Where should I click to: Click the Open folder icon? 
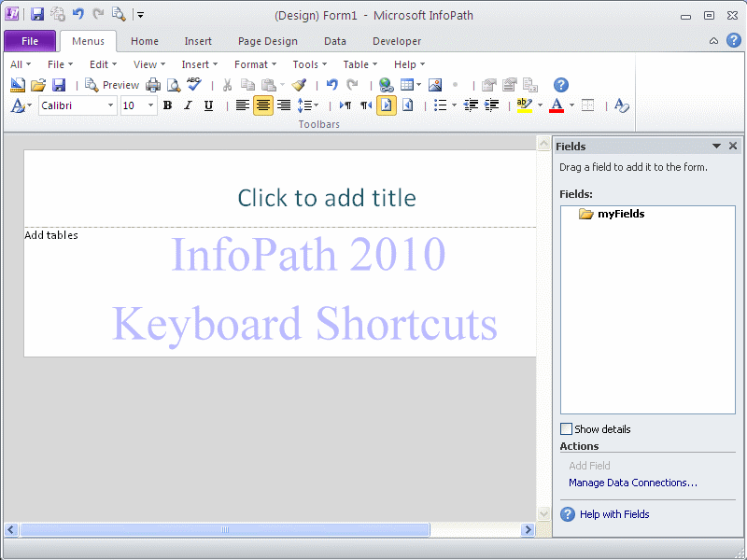coord(38,85)
